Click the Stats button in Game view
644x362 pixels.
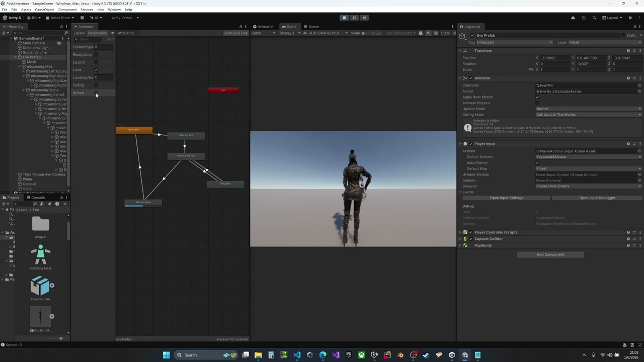pyautogui.click(x=445, y=33)
